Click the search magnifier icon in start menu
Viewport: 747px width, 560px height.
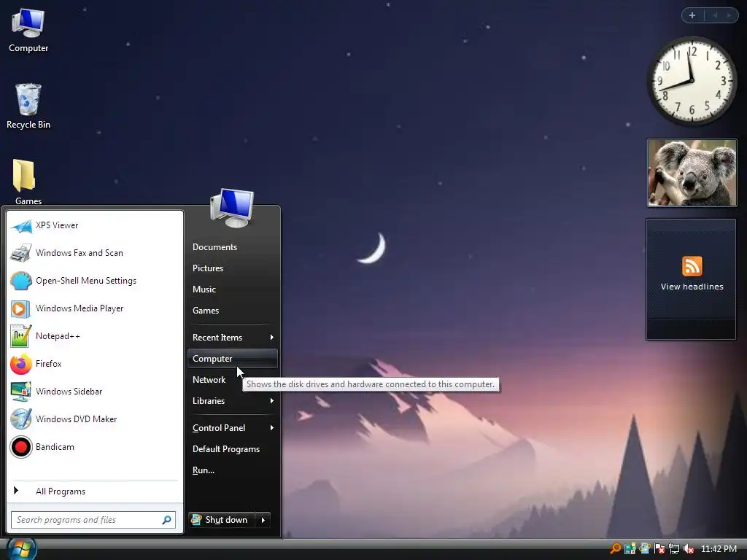pyautogui.click(x=167, y=520)
